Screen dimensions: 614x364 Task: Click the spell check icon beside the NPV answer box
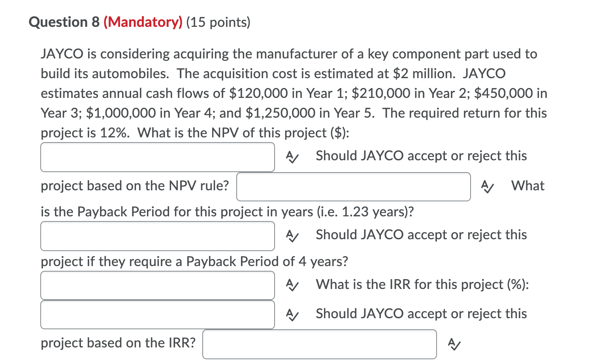(x=292, y=158)
